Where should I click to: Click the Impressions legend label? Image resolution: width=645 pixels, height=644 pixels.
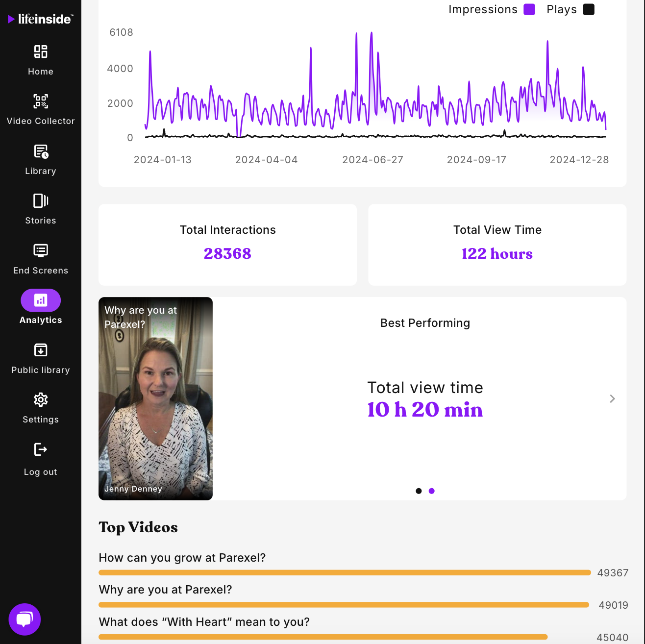(483, 9)
